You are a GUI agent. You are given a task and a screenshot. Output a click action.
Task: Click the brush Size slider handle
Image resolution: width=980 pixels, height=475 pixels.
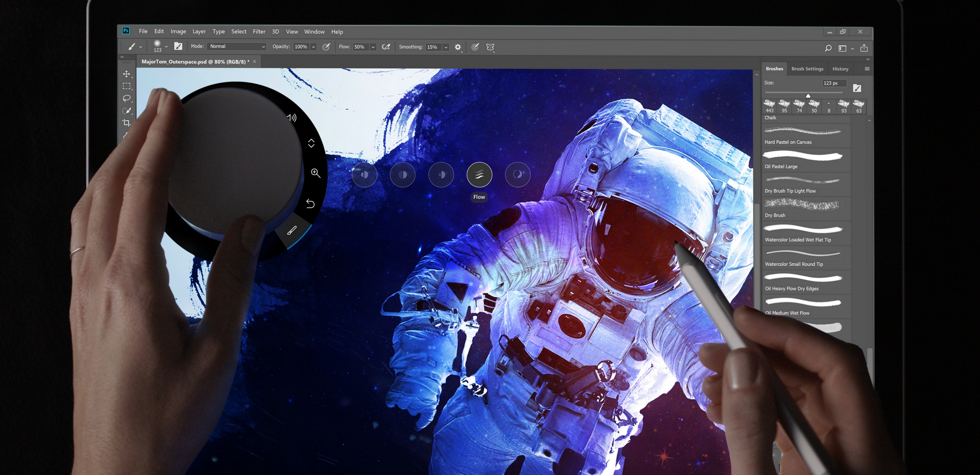tap(808, 96)
